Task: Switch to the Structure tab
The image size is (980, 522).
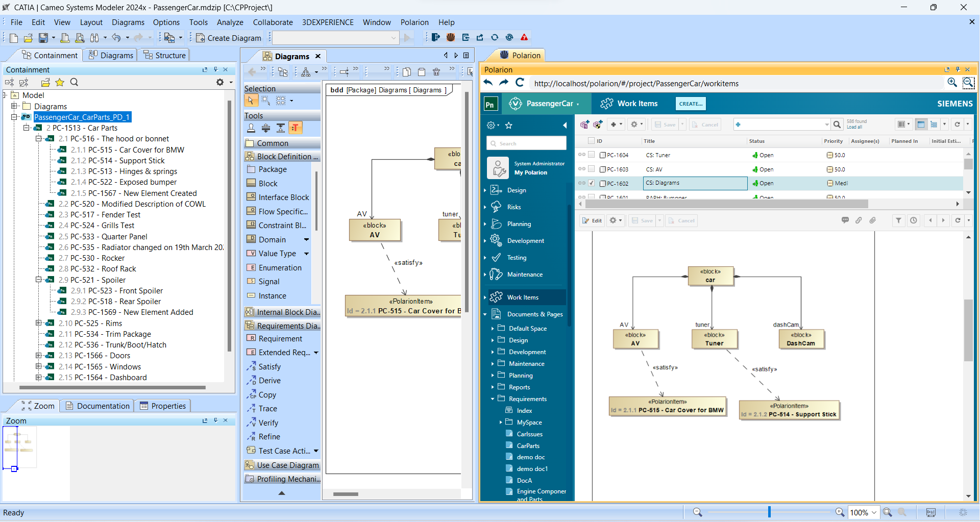Action: coord(164,55)
